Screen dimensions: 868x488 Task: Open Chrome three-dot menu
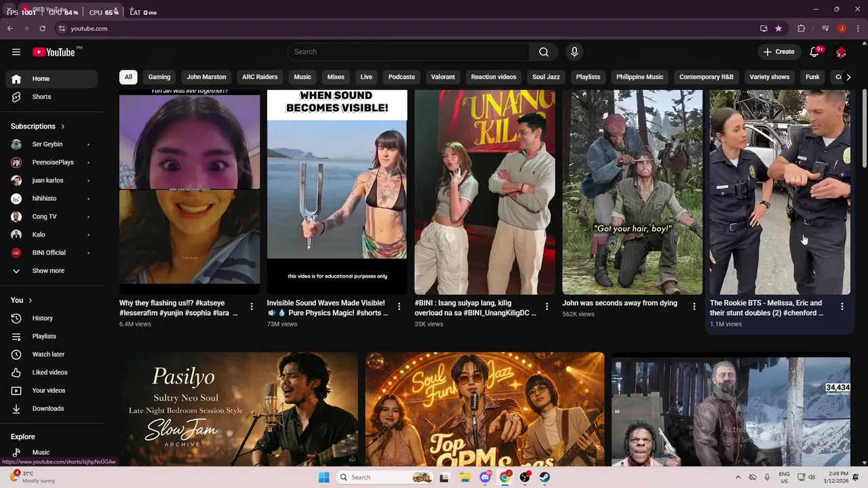click(857, 28)
